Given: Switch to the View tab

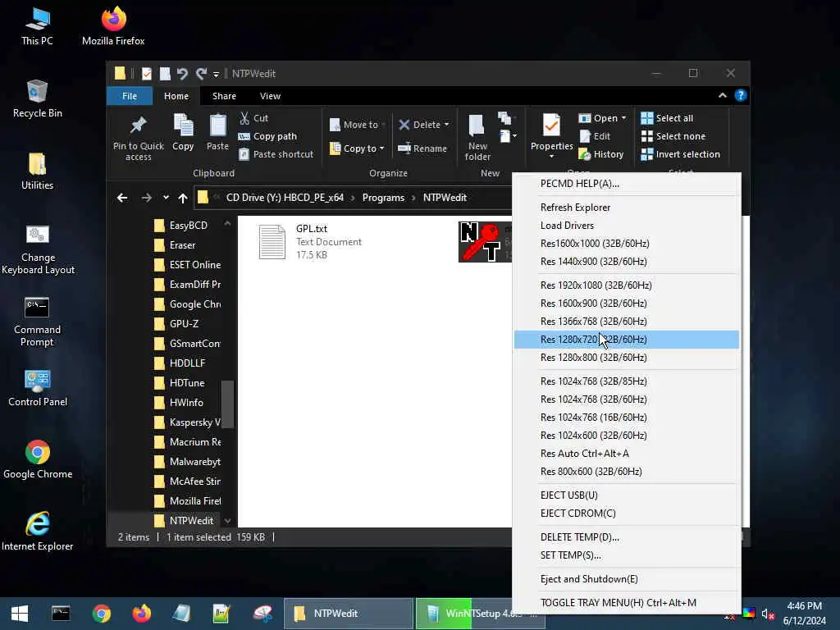Looking at the screenshot, I should tap(270, 96).
